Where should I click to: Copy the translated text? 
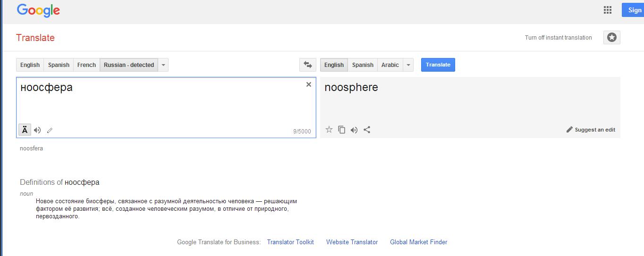pos(342,130)
